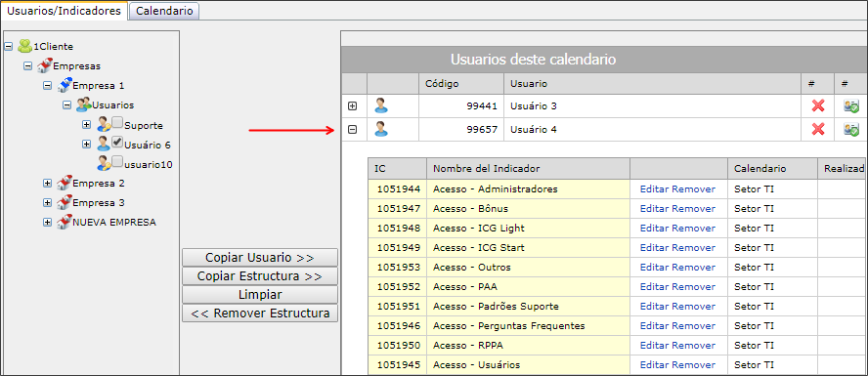
Task: Collapse the Empresa 1 node
Action: tap(47, 86)
